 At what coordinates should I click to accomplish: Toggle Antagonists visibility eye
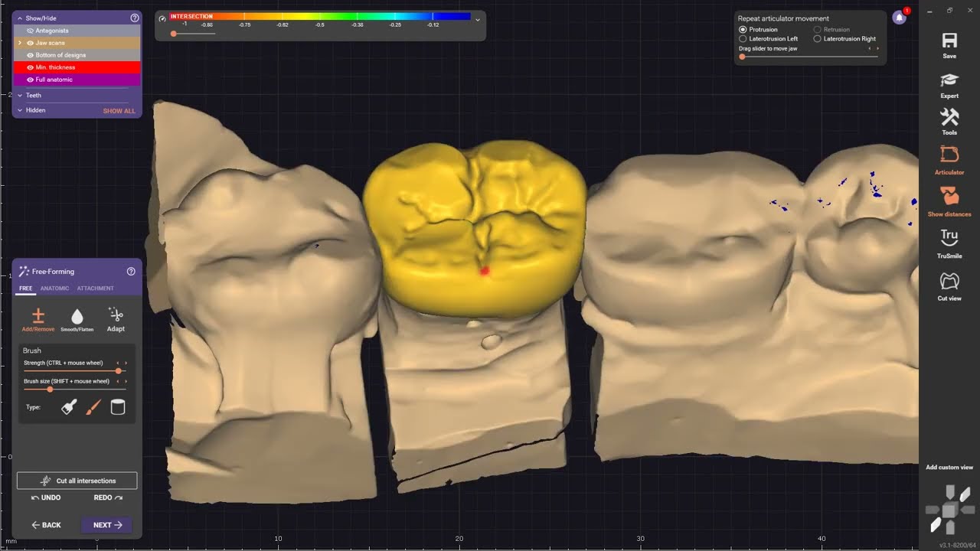click(x=30, y=31)
